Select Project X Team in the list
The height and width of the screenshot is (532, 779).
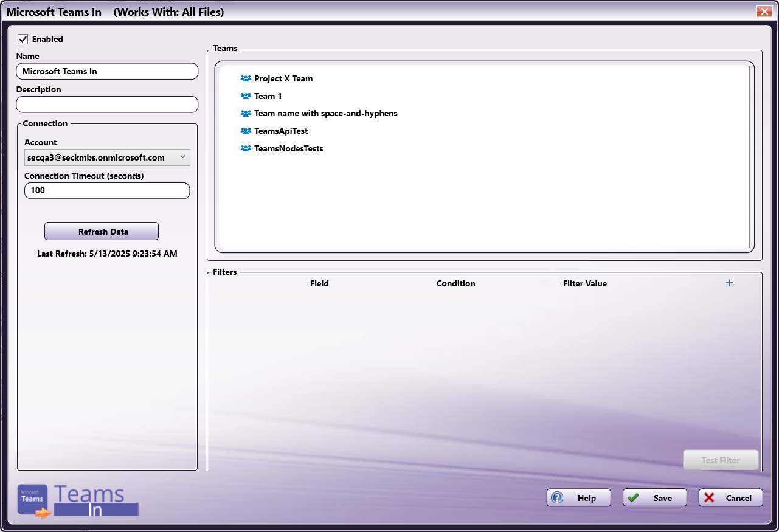[x=283, y=78]
